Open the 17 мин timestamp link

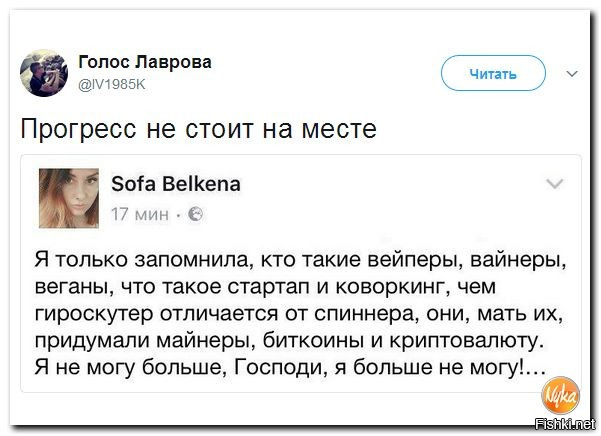pyautogui.click(x=140, y=215)
